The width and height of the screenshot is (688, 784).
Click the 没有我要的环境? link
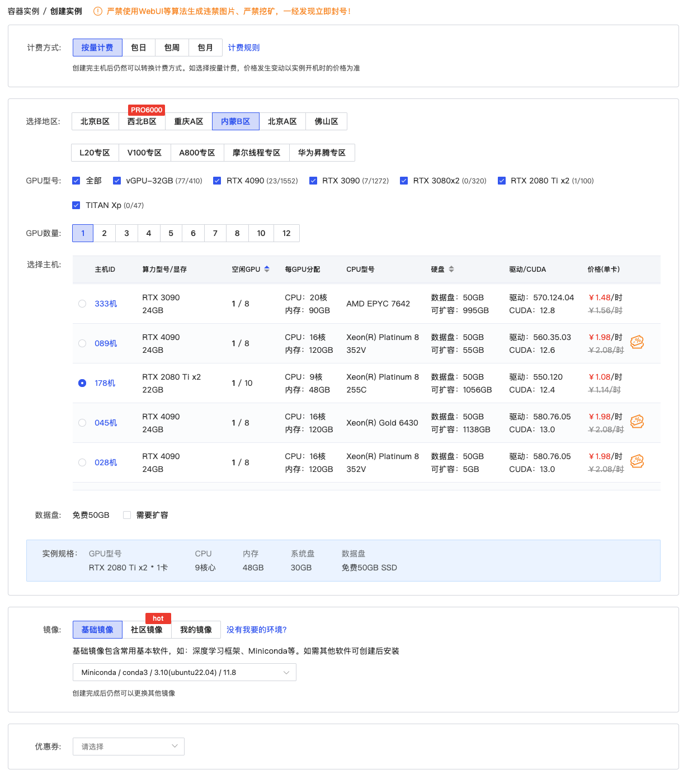(257, 630)
